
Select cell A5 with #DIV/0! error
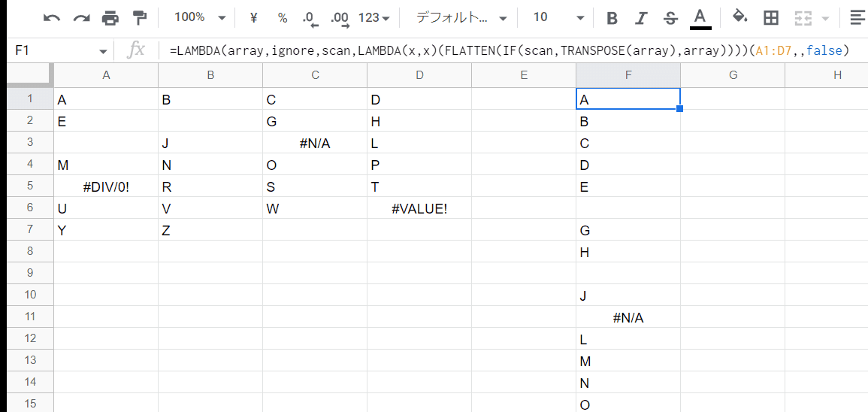click(x=106, y=186)
